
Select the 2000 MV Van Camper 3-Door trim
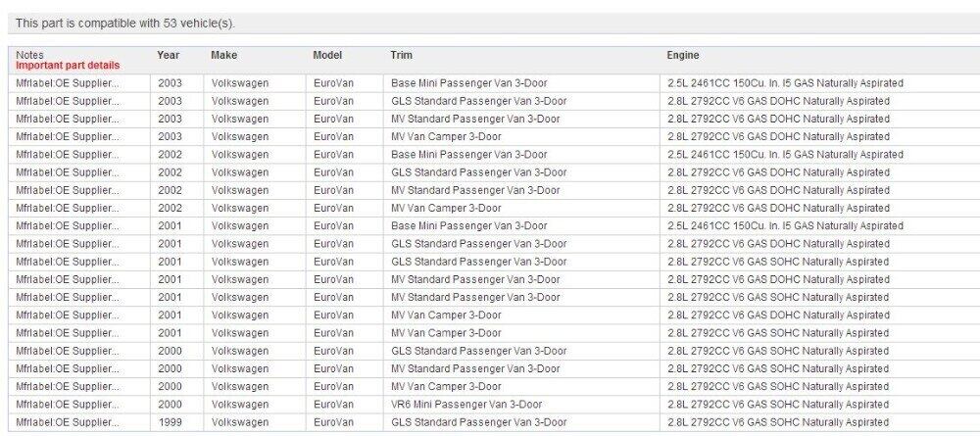(446, 386)
